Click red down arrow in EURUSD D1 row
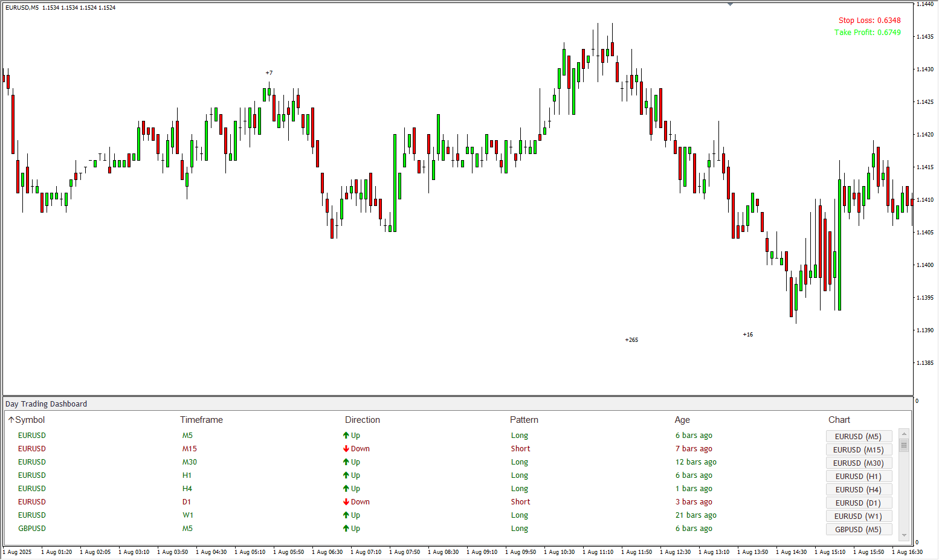This screenshot has width=939, height=560. point(346,502)
